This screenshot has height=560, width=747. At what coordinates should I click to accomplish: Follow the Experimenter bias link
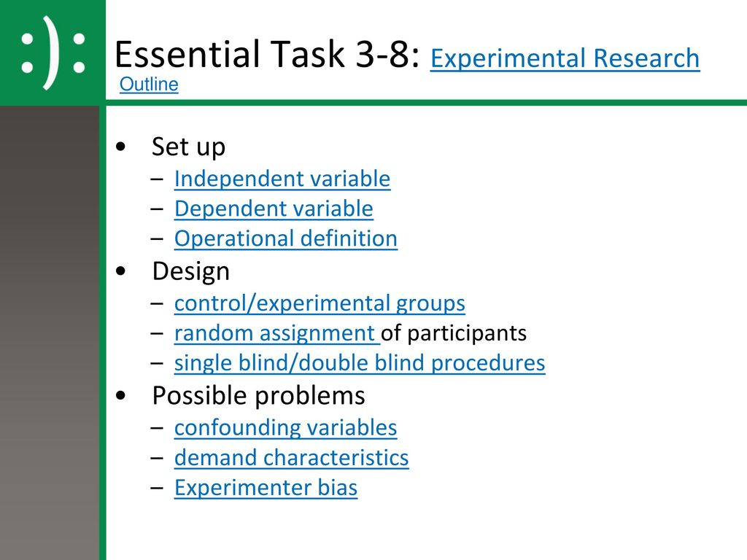click(x=266, y=488)
